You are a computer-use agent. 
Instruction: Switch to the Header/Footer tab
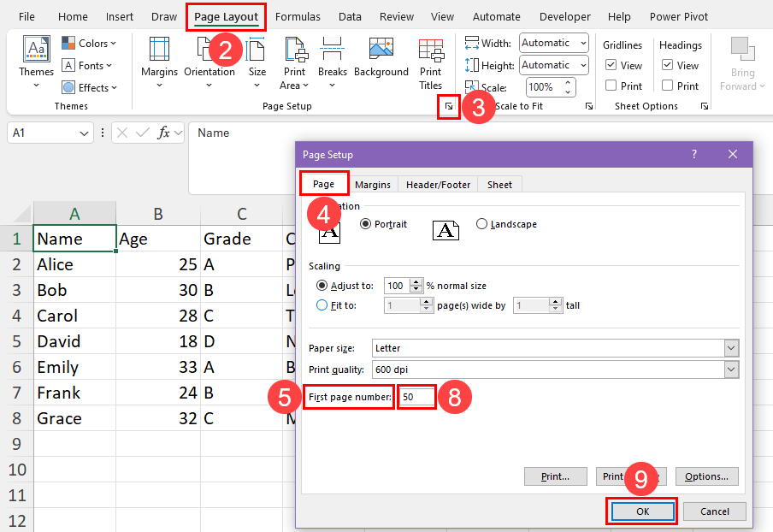tap(438, 185)
